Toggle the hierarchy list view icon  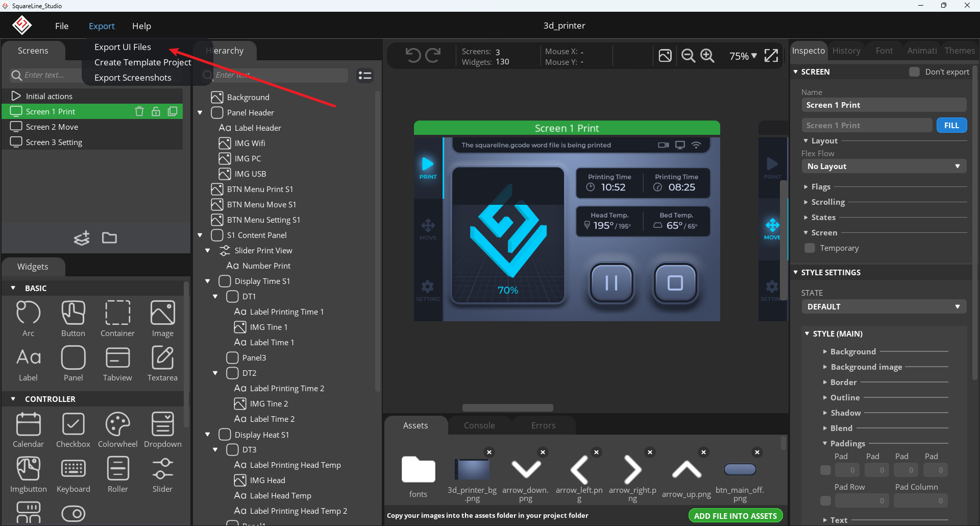pyautogui.click(x=365, y=76)
